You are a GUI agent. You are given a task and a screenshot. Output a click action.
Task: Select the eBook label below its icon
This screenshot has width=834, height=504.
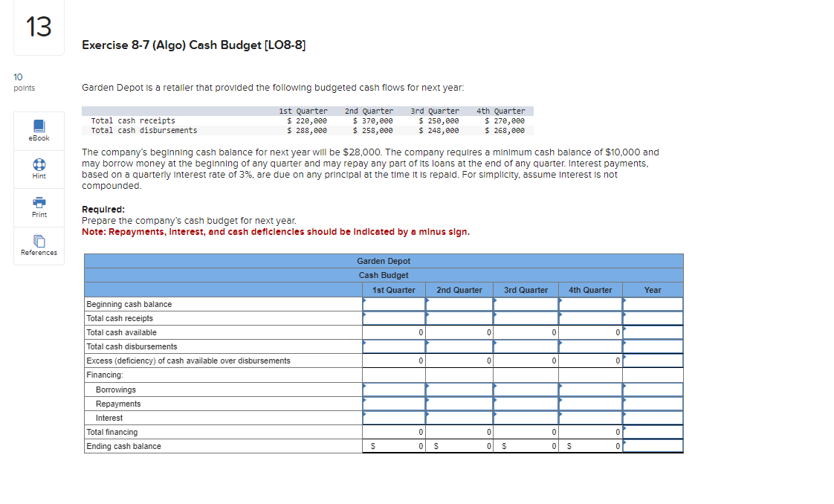click(x=38, y=139)
